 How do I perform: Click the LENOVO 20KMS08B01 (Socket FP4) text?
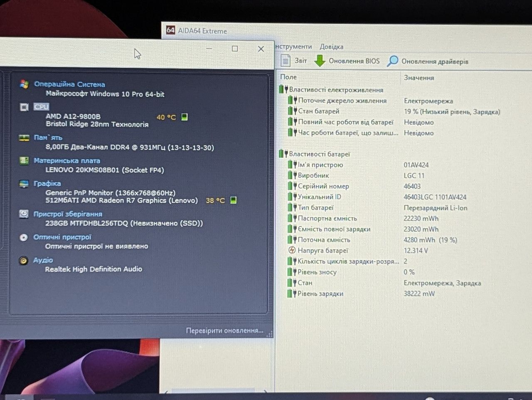(x=105, y=170)
